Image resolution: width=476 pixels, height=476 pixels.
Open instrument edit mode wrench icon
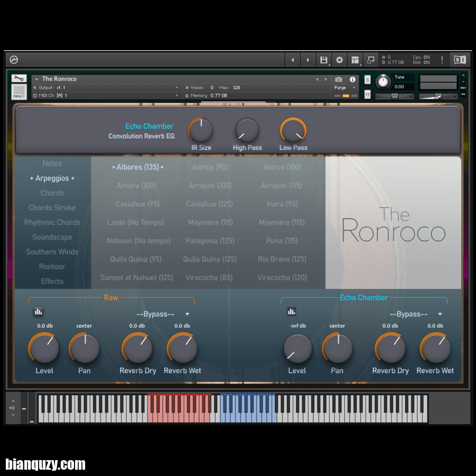[x=19, y=79]
